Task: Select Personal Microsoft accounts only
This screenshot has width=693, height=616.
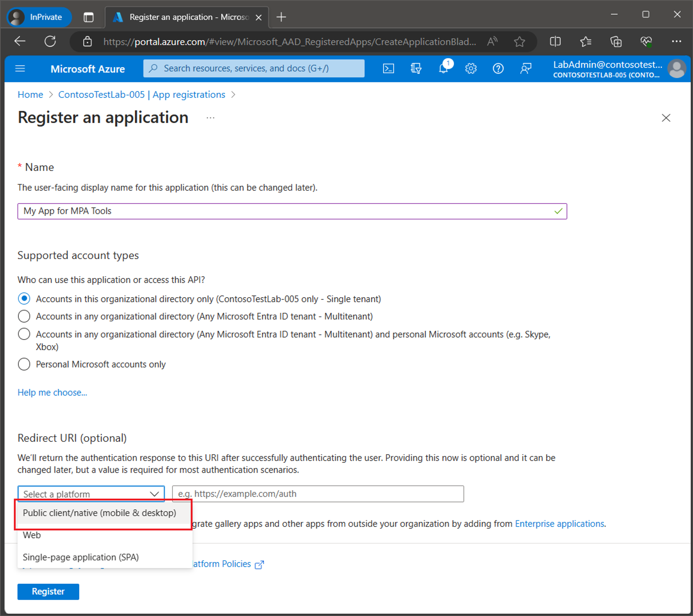Action: coord(24,364)
